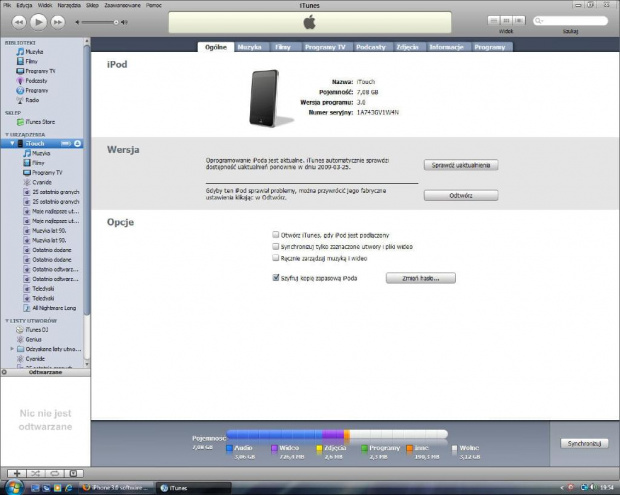
Task: Switch to the Muzyka tab
Action: [x=250, y=47]
